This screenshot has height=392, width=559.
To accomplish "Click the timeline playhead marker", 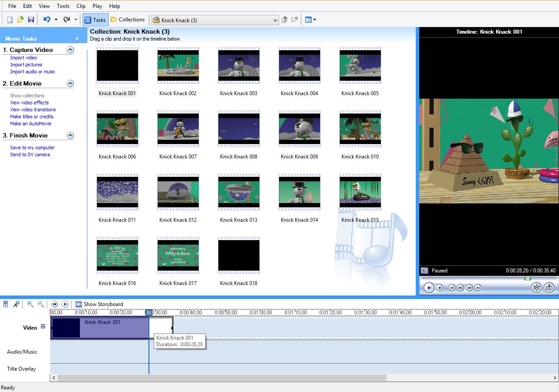I will coord(149,313).
